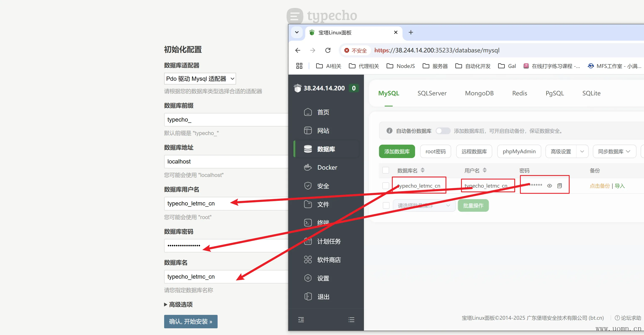Viewport: 644px width, 335px height.
Task: Expand the advanced settings dropdown arrow
Action: [x=582, y=152]
